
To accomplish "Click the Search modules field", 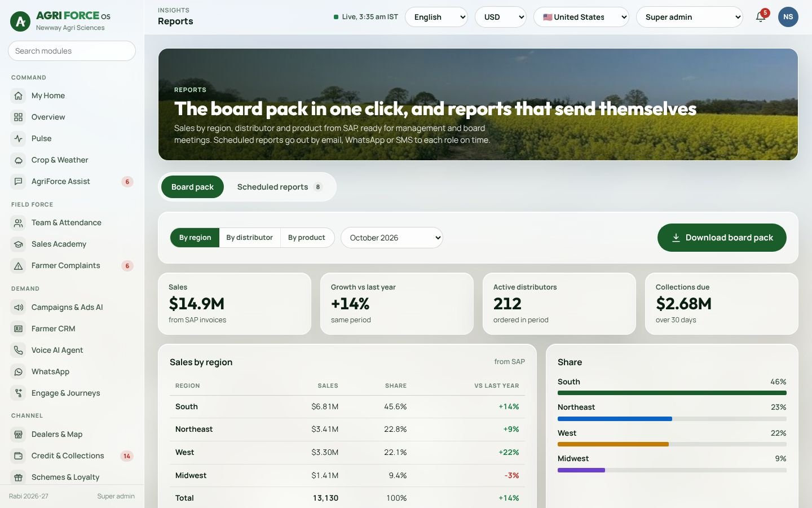I will pyautogui.click(x=72, y=51).
